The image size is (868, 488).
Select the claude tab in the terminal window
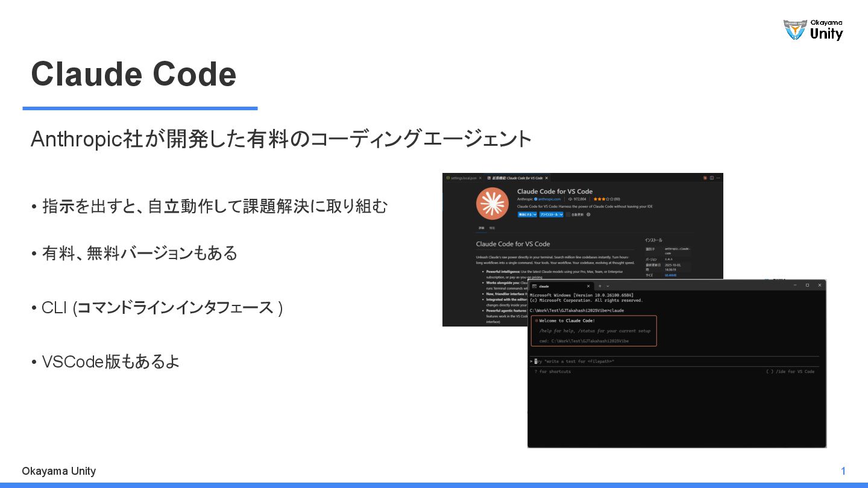tap(561, 286)
